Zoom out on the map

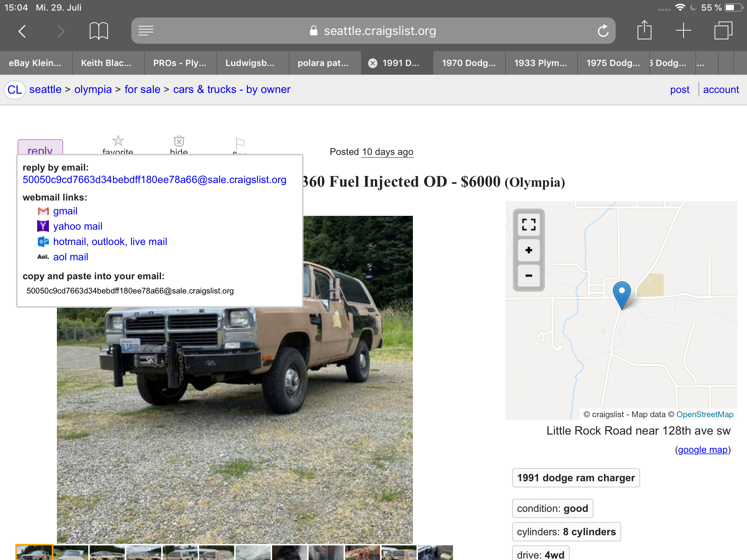pos(529,276)
